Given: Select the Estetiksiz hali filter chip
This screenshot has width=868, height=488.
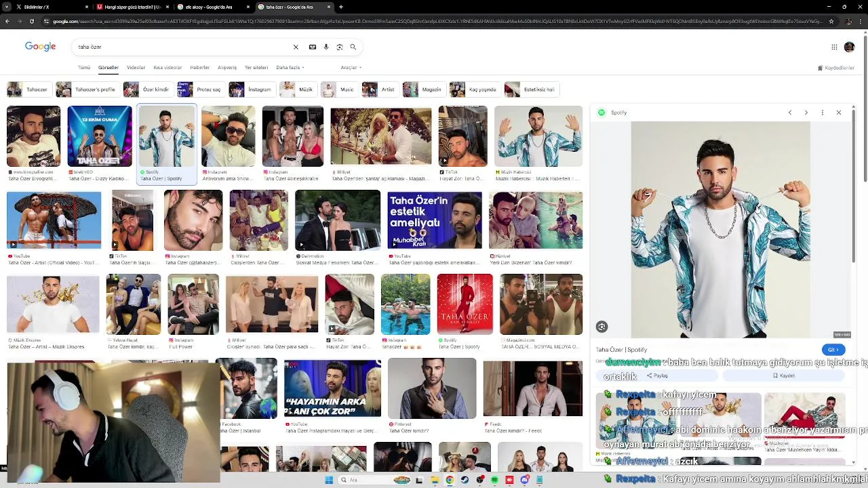Looking at the screenshot, I should [x=531, y=89].
